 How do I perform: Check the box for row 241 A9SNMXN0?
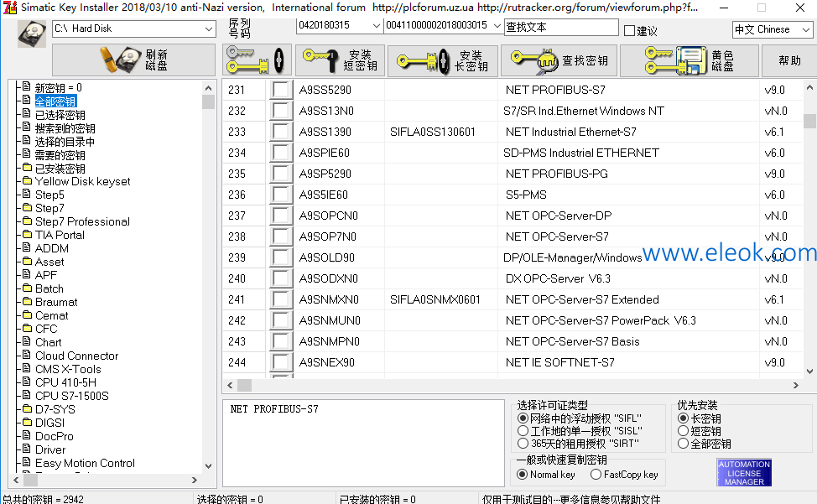(x=280, y=299)
